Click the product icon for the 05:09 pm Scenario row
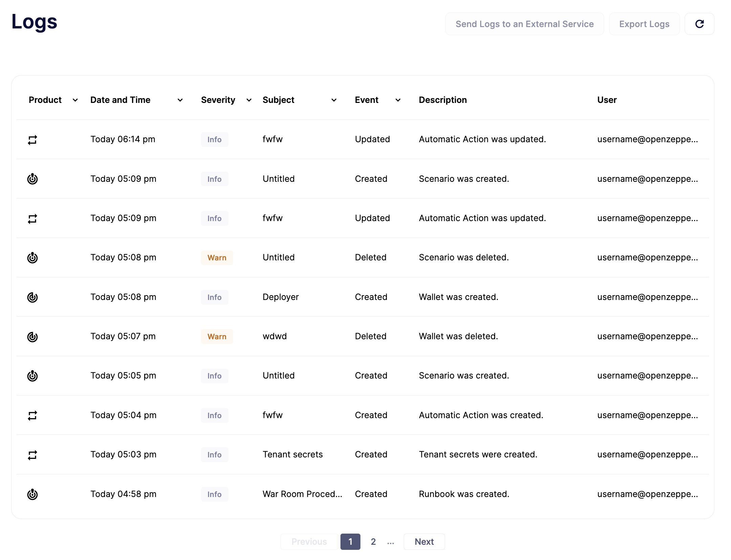This screenshot has height=560, width=731. pos(32,179)
